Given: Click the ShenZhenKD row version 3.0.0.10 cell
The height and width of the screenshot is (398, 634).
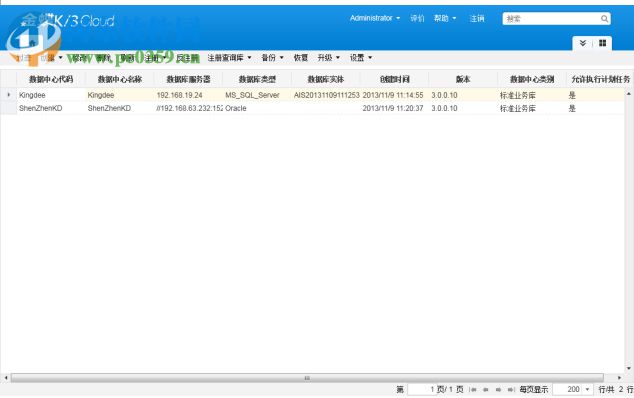Looking at the screenshot, I should point(463,108).
